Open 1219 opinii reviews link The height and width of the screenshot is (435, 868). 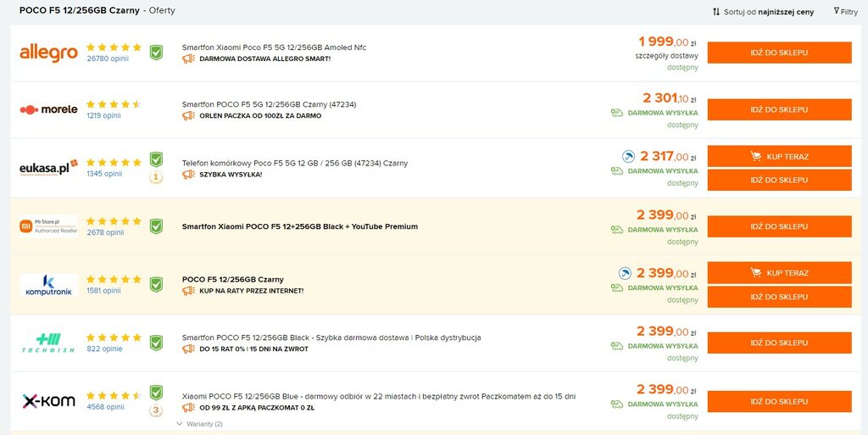point(103,115)
